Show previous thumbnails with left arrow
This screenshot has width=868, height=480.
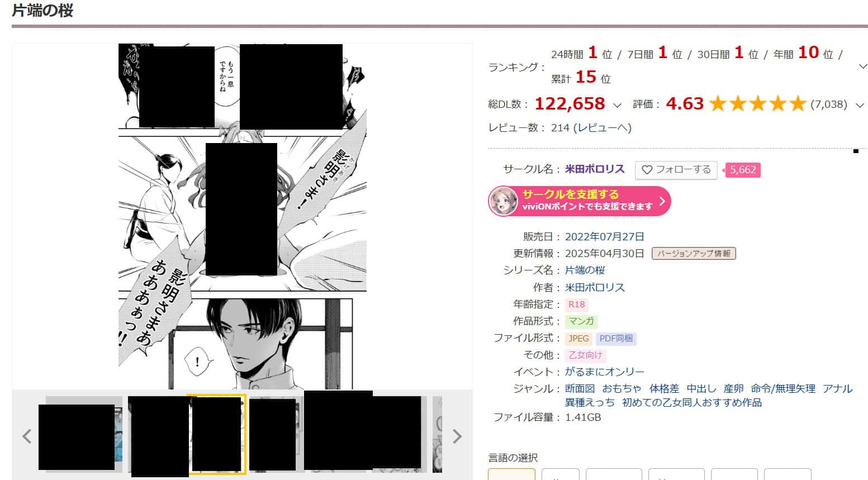(x=26, y=436)
